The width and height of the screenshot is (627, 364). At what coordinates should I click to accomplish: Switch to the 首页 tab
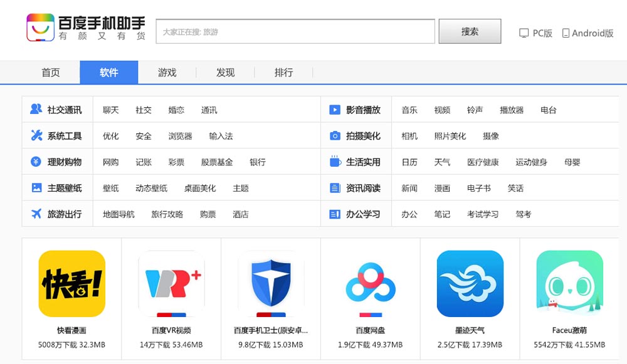click(x=51, y=72)
